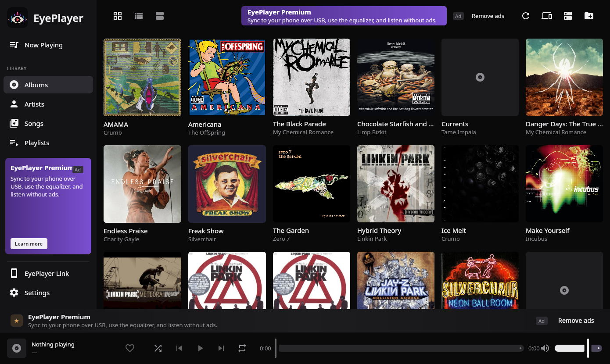610x364 pixels.
Task: Open the Chocolate Starfish album cover
Action: tap(396, 77)
